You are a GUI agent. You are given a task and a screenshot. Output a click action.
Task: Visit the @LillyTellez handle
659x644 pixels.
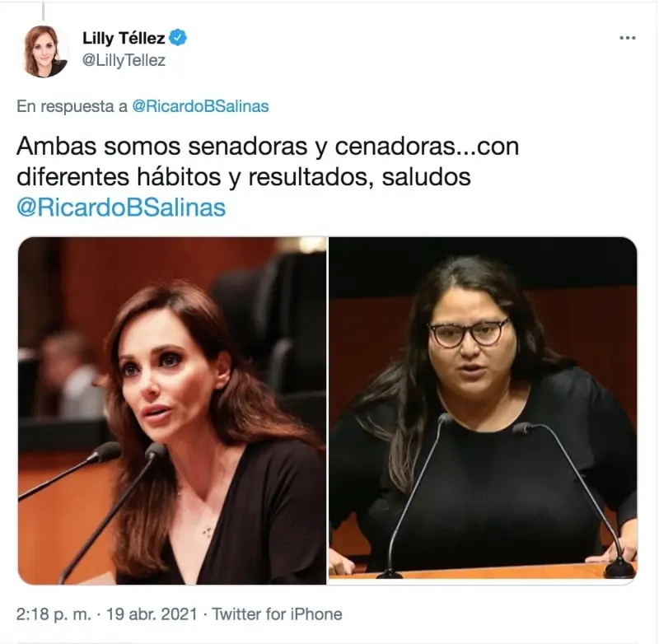click(x=124, y=60)
